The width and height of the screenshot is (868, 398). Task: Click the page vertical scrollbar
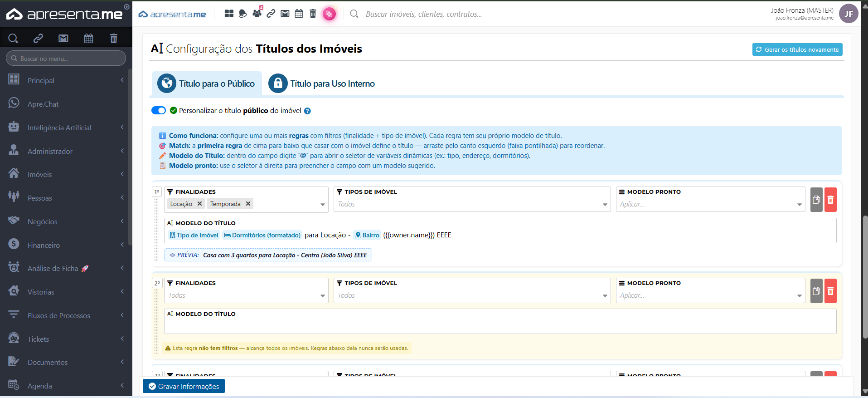[x=865, y=277]
